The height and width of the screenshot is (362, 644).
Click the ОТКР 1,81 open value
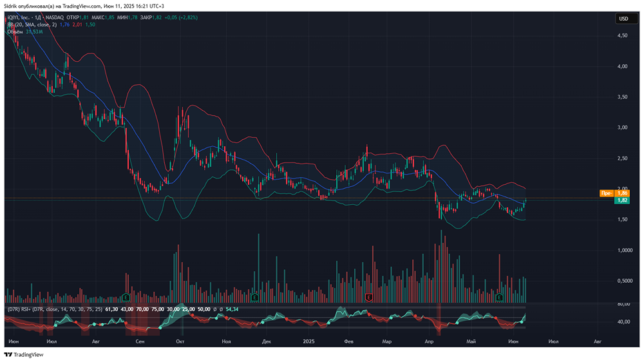(78, 17)
